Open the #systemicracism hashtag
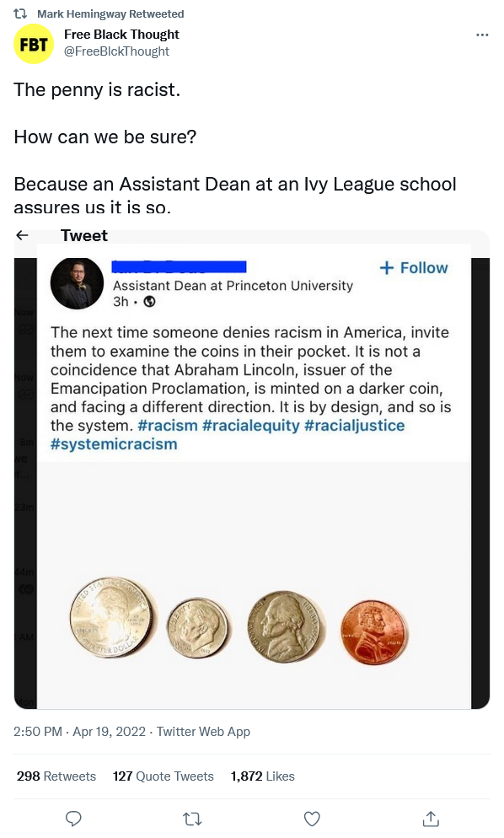The image size is (504, 838). click(114, 444)
